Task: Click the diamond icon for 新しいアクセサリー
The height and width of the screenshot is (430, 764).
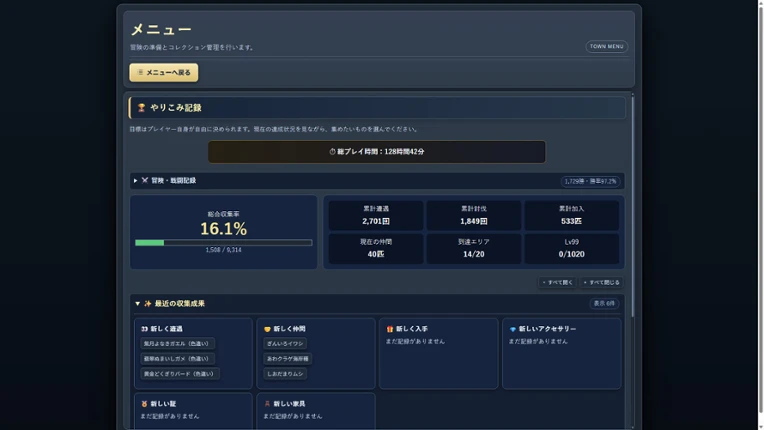Action: (x=513, y=329)
